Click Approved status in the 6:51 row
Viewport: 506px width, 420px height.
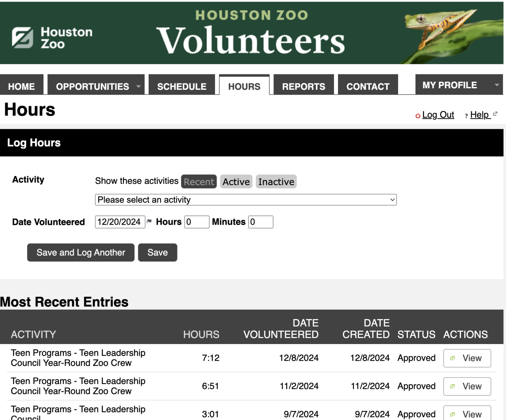[417, 386]
